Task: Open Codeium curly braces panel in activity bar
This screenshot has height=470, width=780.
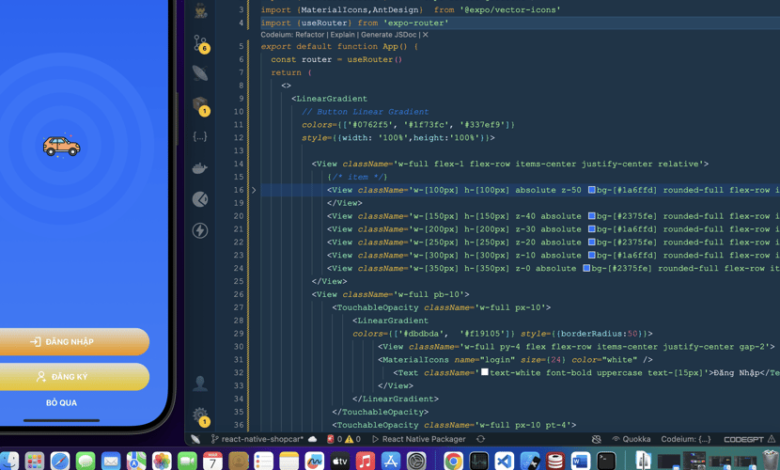Action: 200,136
